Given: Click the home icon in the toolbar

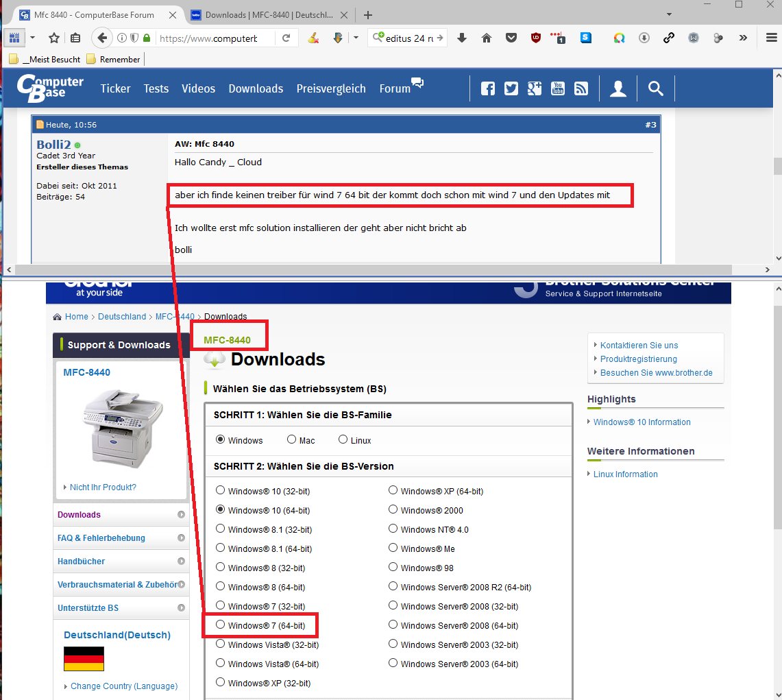Looking at the screenshot, I should [x=486, y=38].
